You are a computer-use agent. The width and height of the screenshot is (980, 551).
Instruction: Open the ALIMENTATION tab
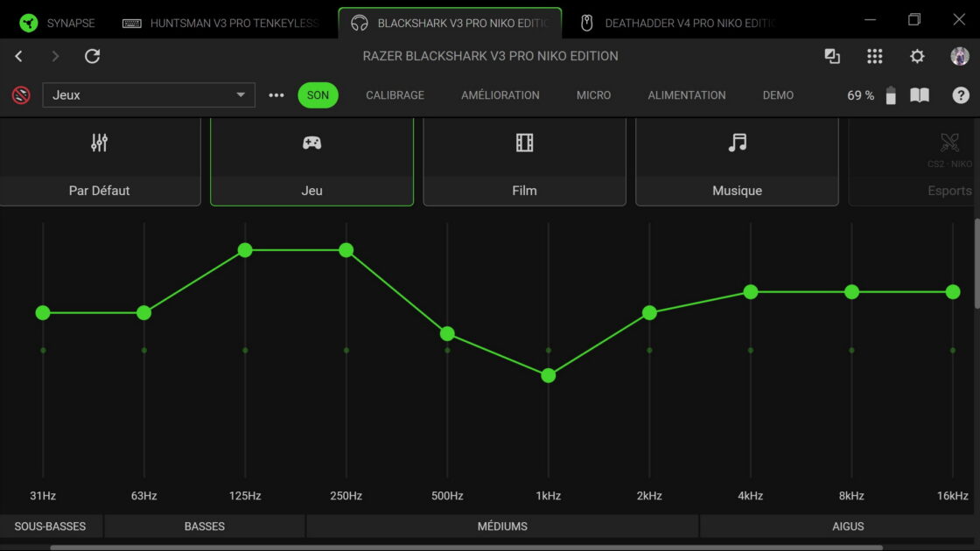[687, 95]
